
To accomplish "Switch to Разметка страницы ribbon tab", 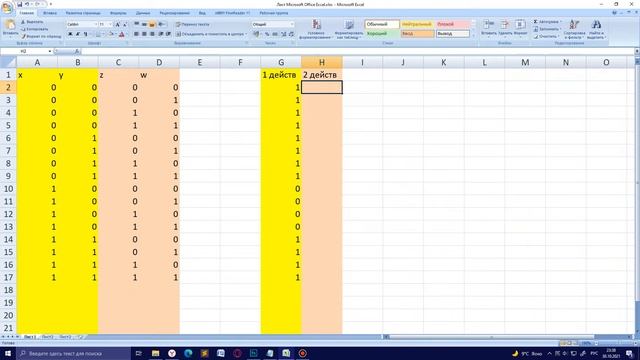I will (83, 13).
